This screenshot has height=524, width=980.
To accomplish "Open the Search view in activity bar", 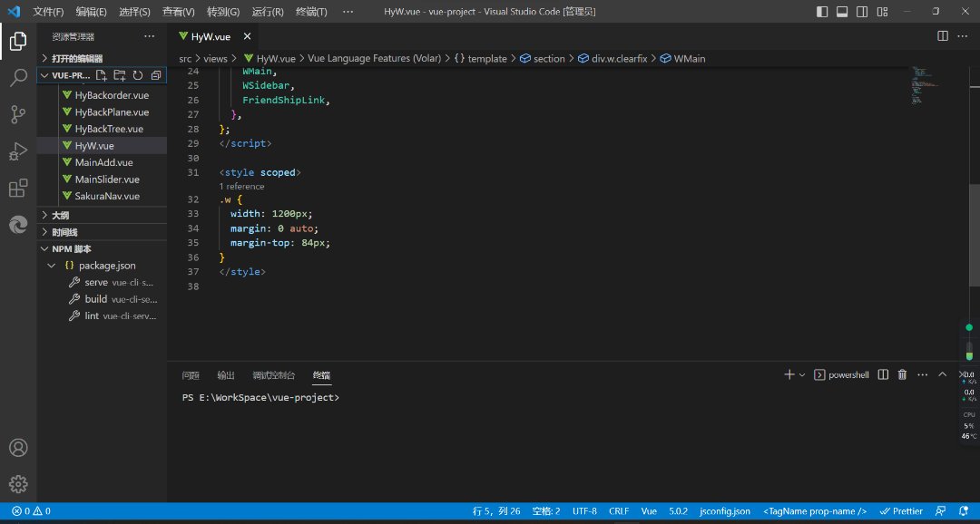I will coord(18,78).
